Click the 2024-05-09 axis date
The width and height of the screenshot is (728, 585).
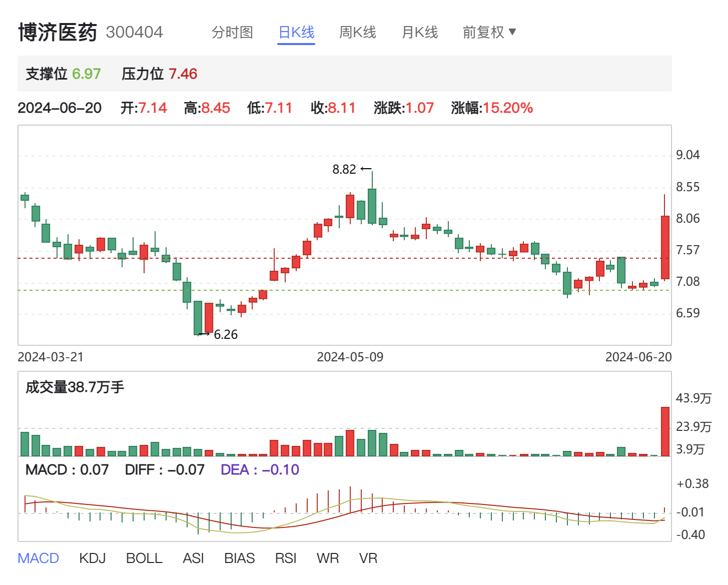click(350, 357)
